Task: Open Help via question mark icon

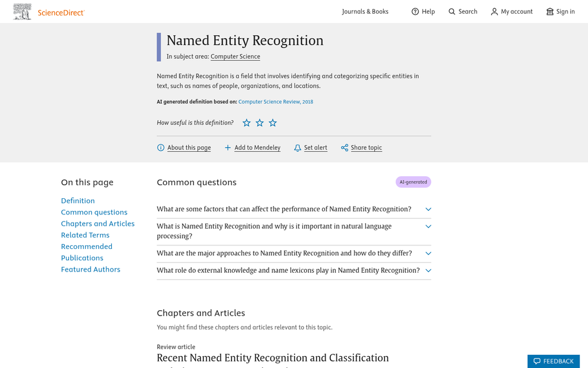Action: (x=415, y=12)
